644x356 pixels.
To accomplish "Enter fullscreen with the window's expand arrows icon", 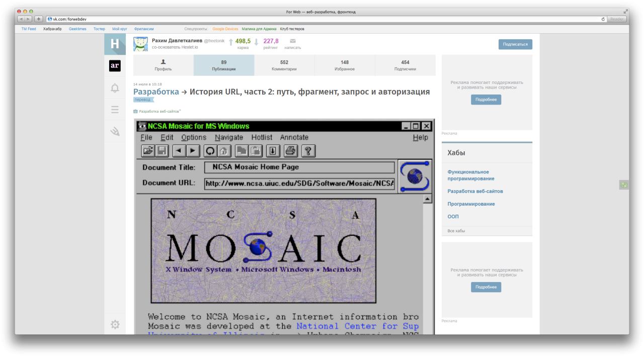I will [626, 12].
